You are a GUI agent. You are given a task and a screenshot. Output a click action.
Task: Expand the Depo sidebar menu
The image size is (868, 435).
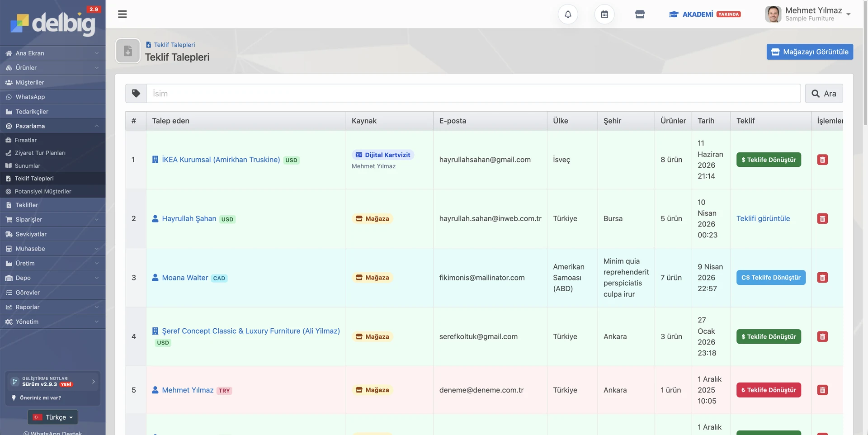52,278
